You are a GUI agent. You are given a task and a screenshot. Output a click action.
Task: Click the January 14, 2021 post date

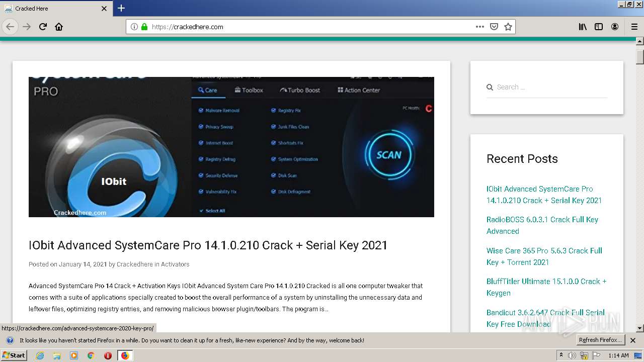(x=83, y=264)
